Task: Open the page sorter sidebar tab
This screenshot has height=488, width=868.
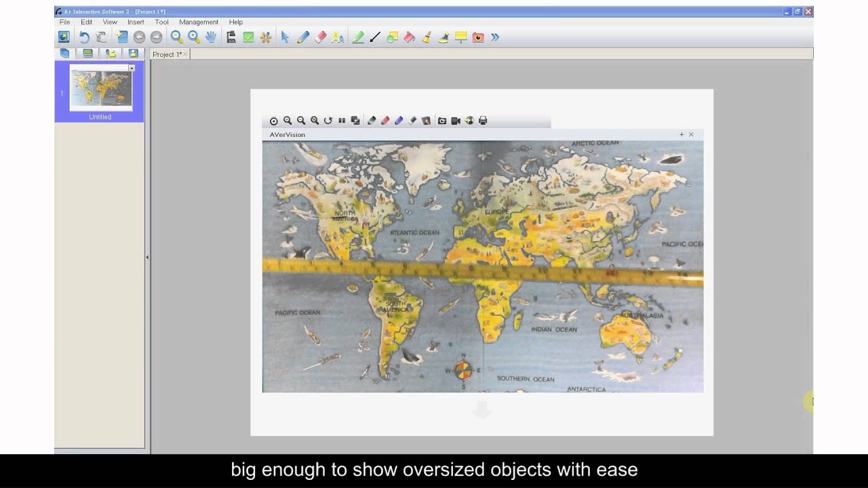Action: (64, 53)
